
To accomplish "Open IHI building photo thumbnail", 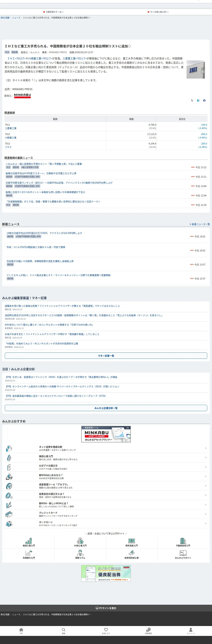I will pos(196,70).
